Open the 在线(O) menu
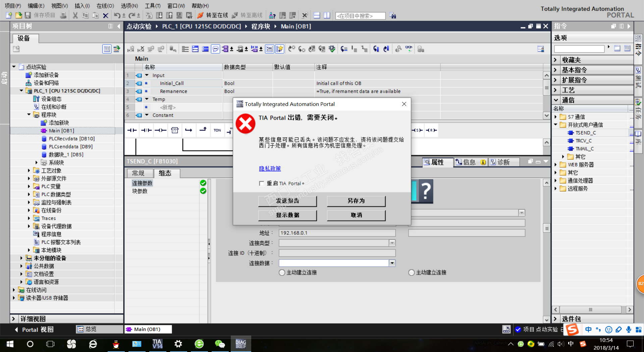644x352 pixels. [105, 6]
